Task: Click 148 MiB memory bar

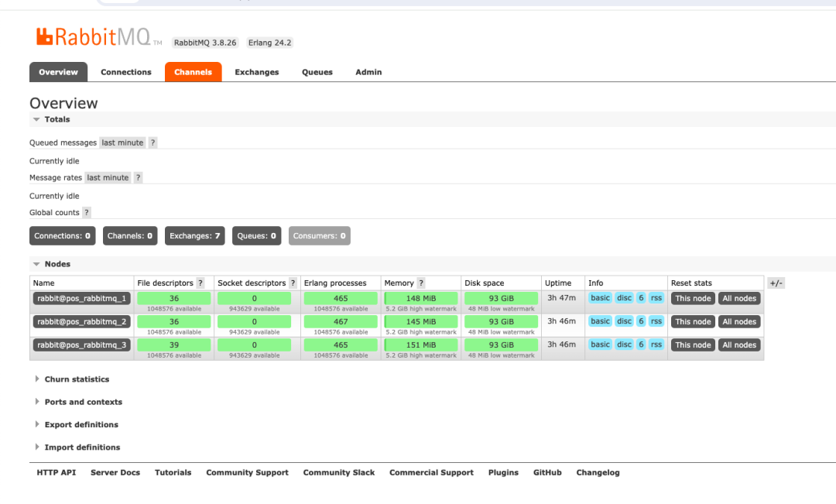Action: pyautogui.click(x=421, y=298)
